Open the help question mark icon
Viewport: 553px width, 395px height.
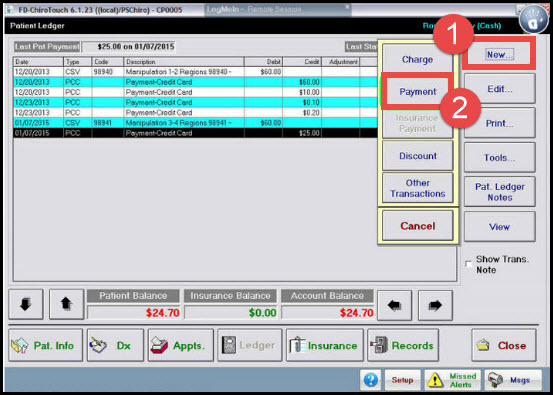pyautogui.click(x=371, y=380)
